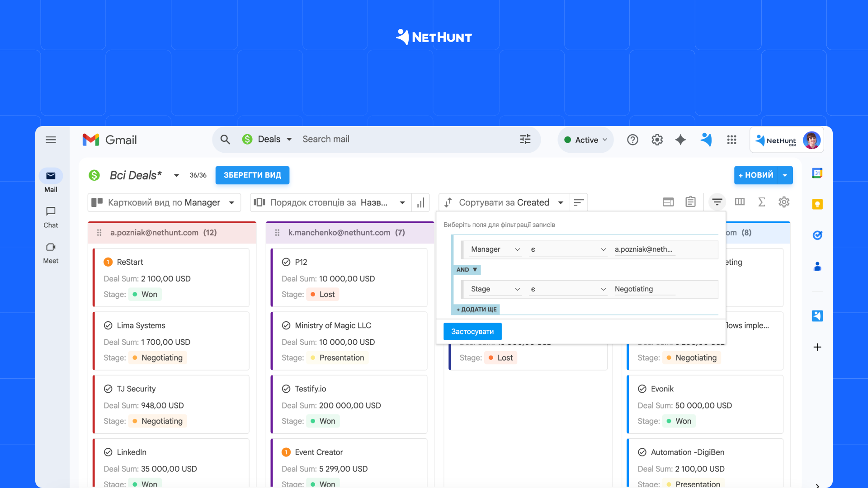The width and height of the screenshot is (868, 488).
Task: Open Сортувати за Created dropdown
Action: coord(504,202)
